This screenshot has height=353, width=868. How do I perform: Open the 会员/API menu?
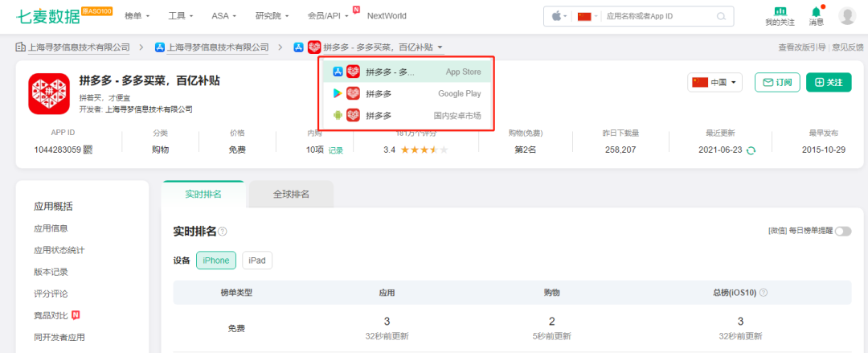[x=328, y=16]
